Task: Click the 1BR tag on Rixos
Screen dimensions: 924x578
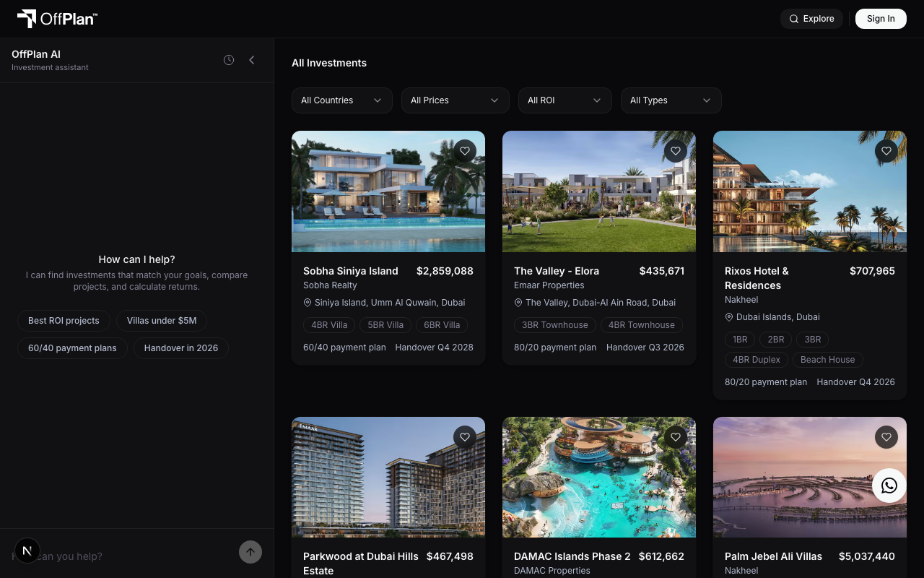Action: point(740,340)
